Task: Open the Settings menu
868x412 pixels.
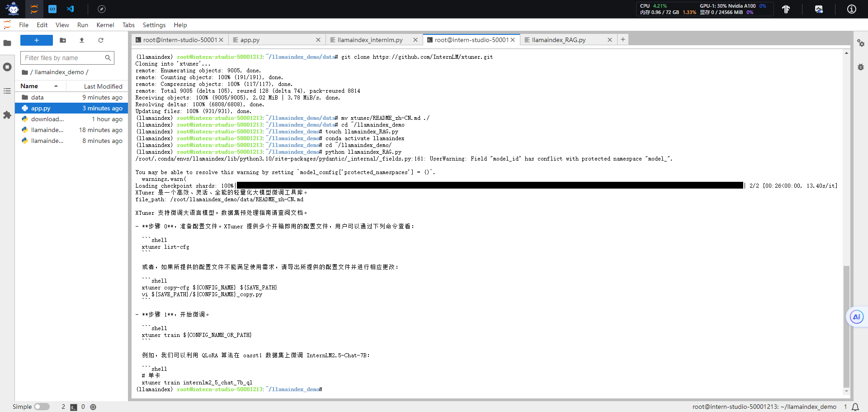Action: tap(154, 25)
